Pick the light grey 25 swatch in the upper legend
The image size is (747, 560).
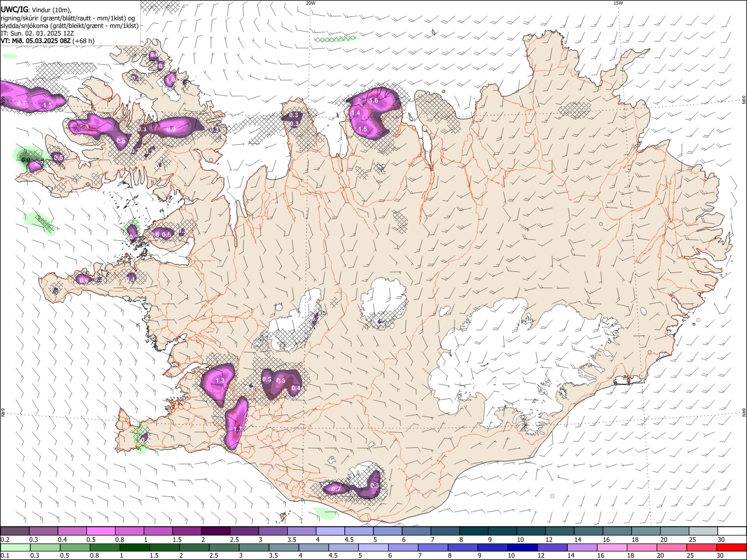coord(703,531)
